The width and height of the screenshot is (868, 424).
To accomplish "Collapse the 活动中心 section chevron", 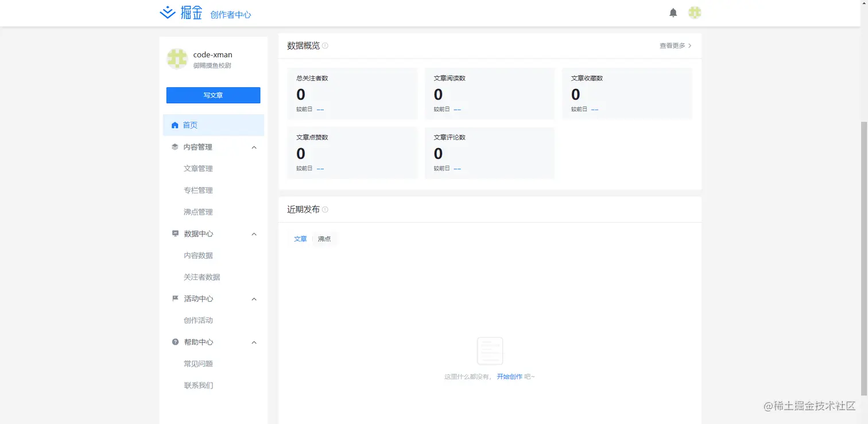I will pyautogui.click(x=254, y=299).
